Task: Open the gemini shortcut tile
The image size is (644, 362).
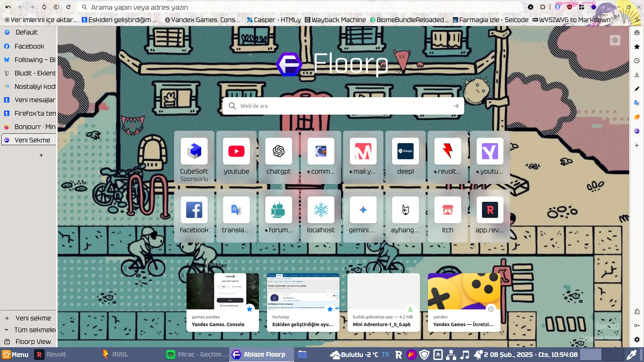Action: pyautogui.click(x=363, y=216)
